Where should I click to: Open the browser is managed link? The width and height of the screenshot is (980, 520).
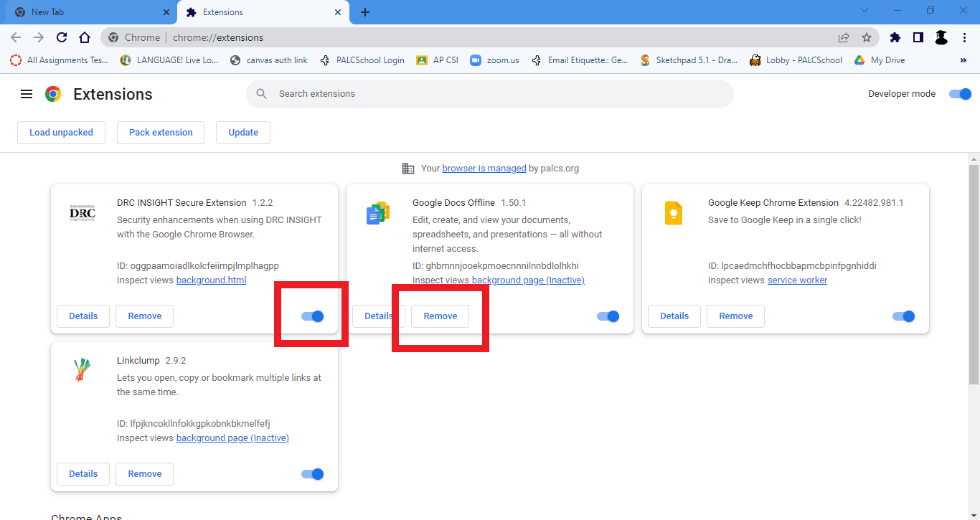tap(484, 169)
